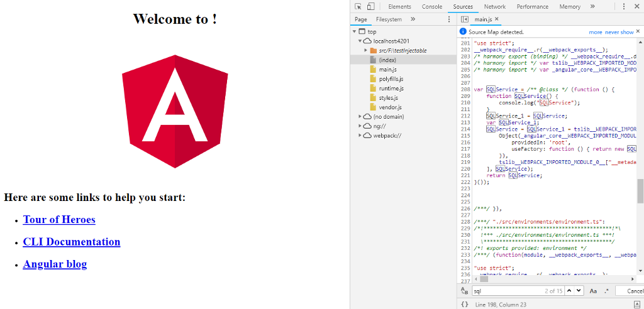The width and height of the screenshot is (644, 309).
Task: Click the Source Map info icon
Action: [x=463, y=31]
